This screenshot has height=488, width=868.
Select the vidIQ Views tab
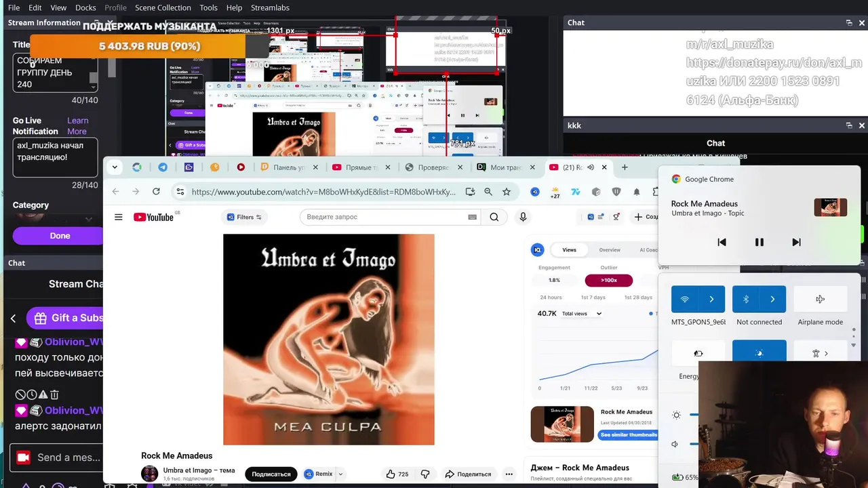pos(569,249)
